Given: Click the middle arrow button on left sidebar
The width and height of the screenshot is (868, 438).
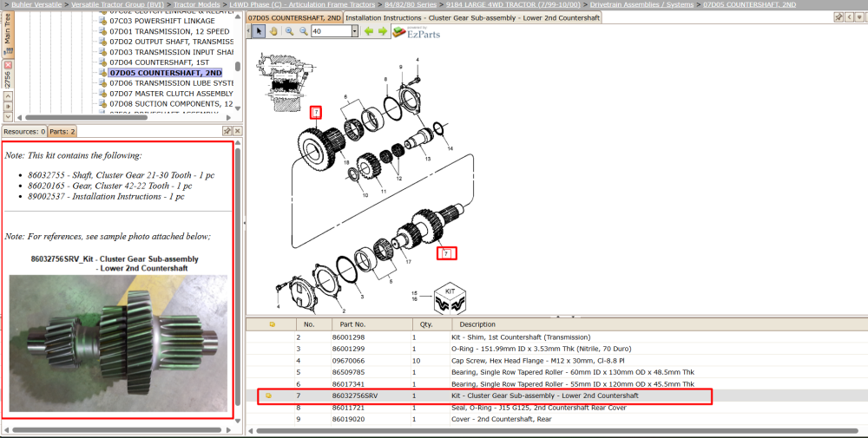Looking at the screenshot, I should (8, 106).
